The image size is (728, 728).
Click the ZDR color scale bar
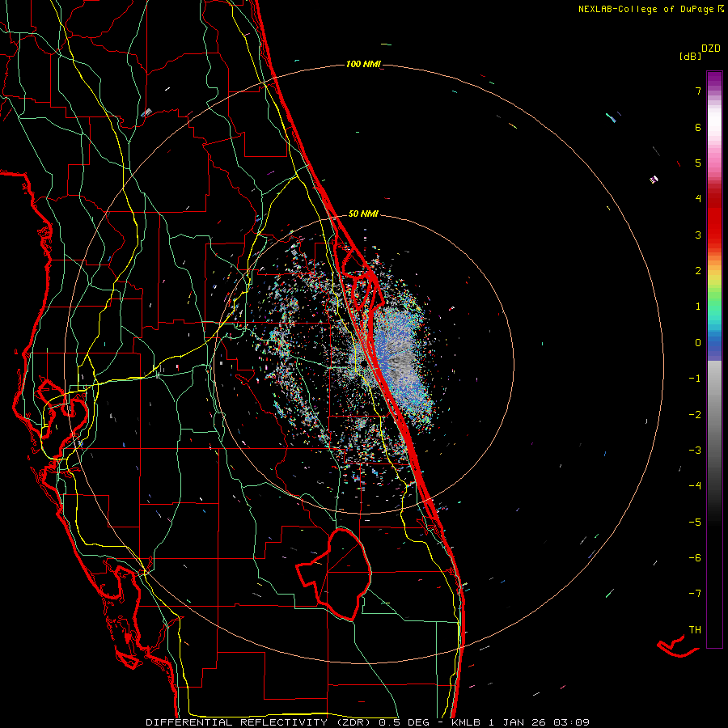[714, 359]
